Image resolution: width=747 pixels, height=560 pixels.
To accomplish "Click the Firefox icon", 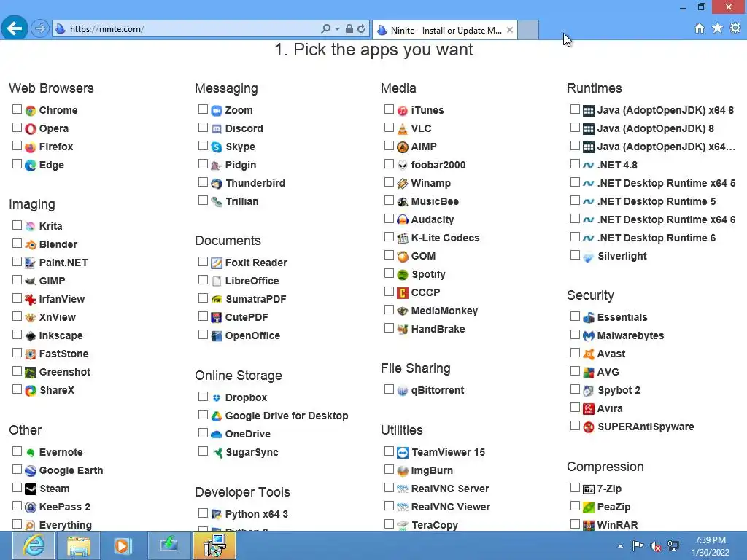I will [x=31, y=147].
